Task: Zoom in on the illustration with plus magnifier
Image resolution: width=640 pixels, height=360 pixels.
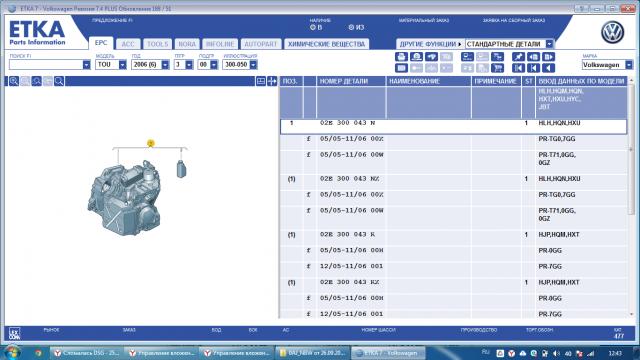Action: click(x=14, y=81)
